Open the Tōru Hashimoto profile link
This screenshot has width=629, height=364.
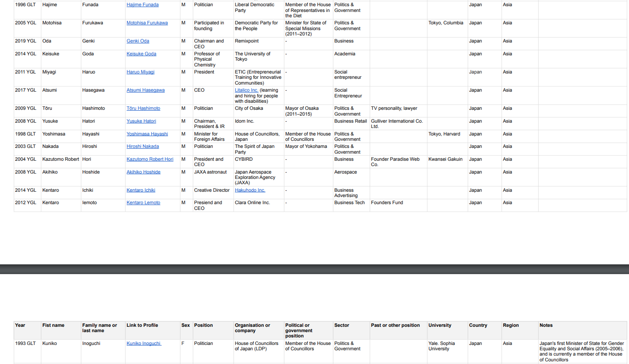(x=144, y=108)
